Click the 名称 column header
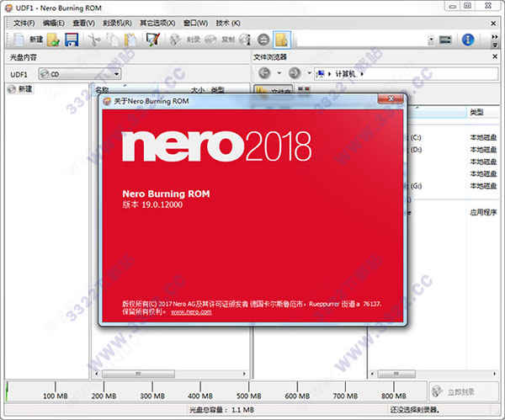 [x=102, y=90]
